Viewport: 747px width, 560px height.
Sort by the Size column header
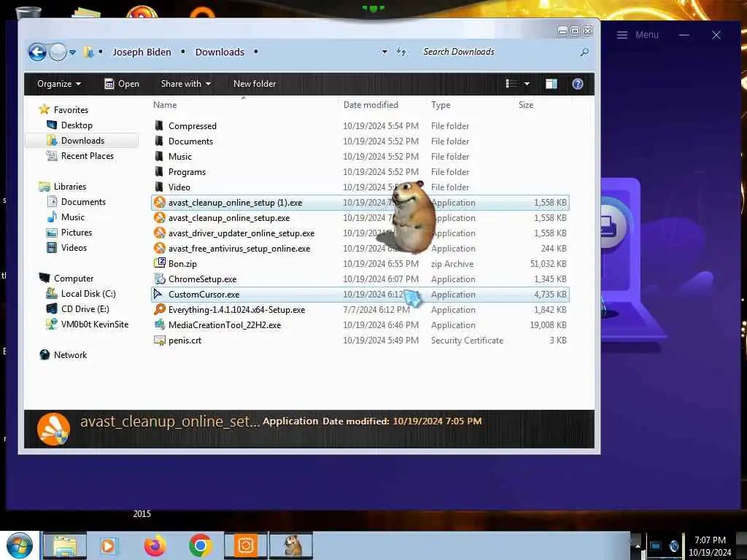pos(526,105)
